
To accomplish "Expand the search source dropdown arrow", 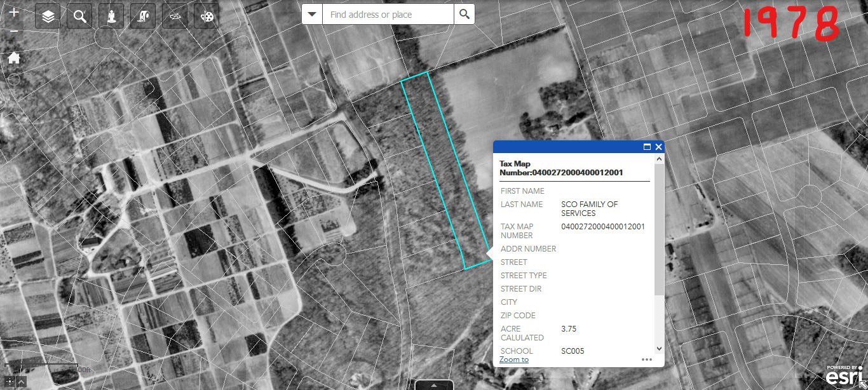I will click(x=312, y=14).
